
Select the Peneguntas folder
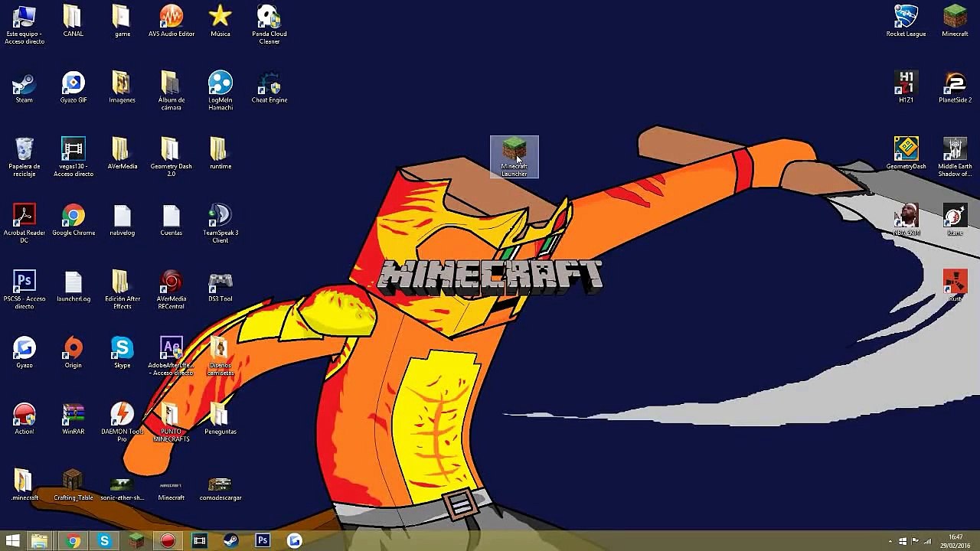coord(220,419)
